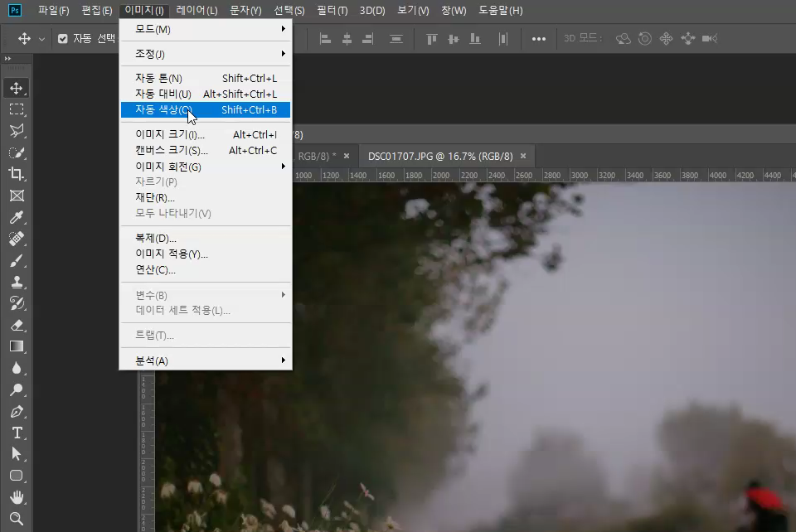
Task: Click align top edges icon
Action: click(x=431, y=39)
